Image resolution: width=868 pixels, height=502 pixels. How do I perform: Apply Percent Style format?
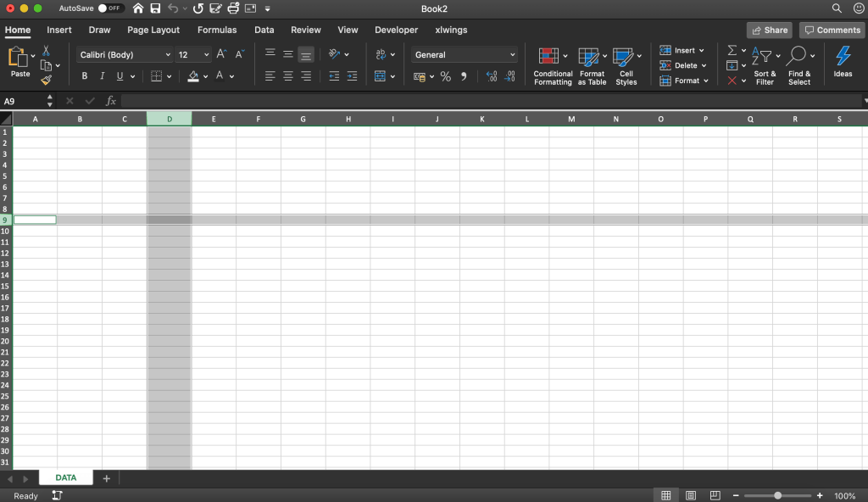click(445, 76)
